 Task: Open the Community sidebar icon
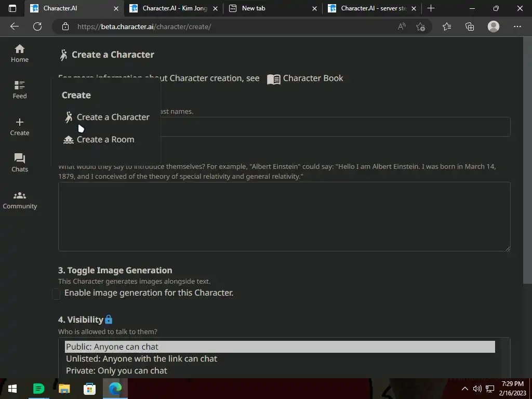coord(20,201)
